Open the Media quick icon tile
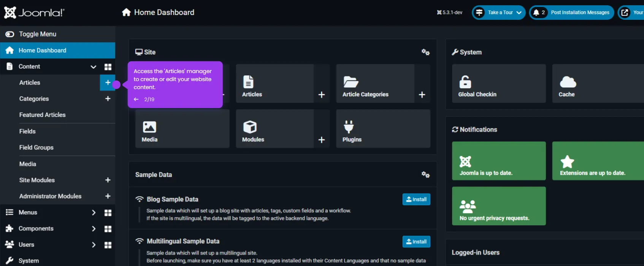The image size is (644, 266). tap(182, 129)
